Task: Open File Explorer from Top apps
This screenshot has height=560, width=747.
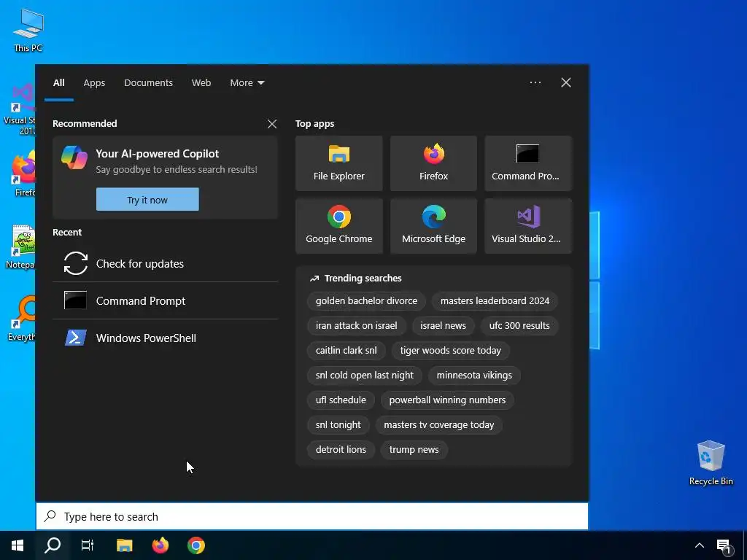Action: click(338, 163)
